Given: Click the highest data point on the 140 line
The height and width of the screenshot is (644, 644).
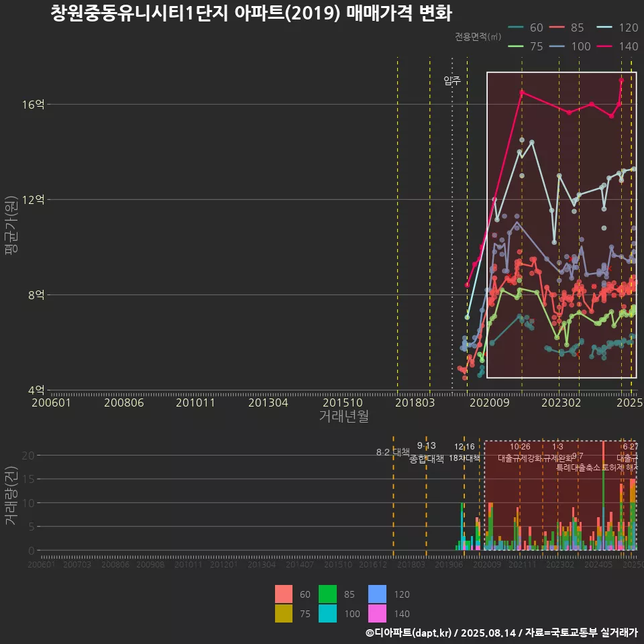Looking at the screenshot, I should click(x=621, y=80).
